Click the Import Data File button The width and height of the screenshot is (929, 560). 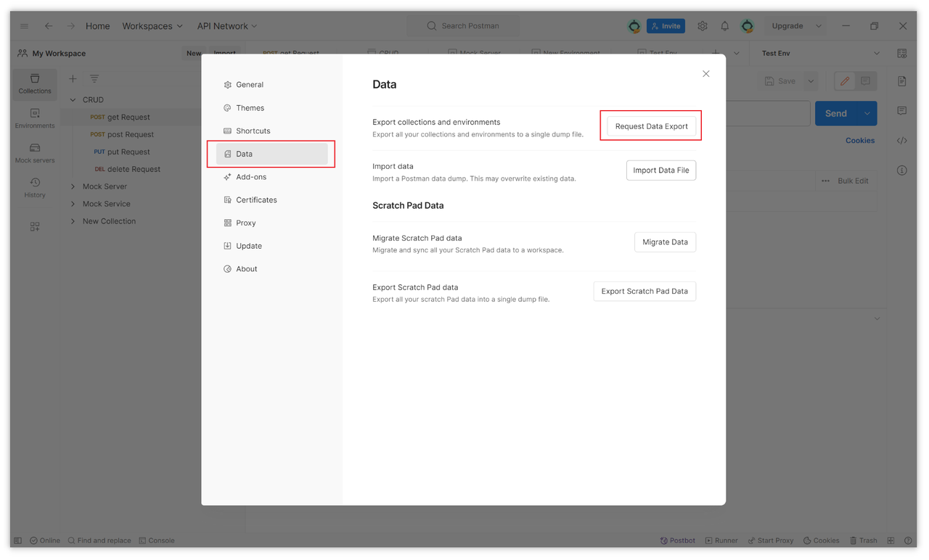click(x=660, y=170)
